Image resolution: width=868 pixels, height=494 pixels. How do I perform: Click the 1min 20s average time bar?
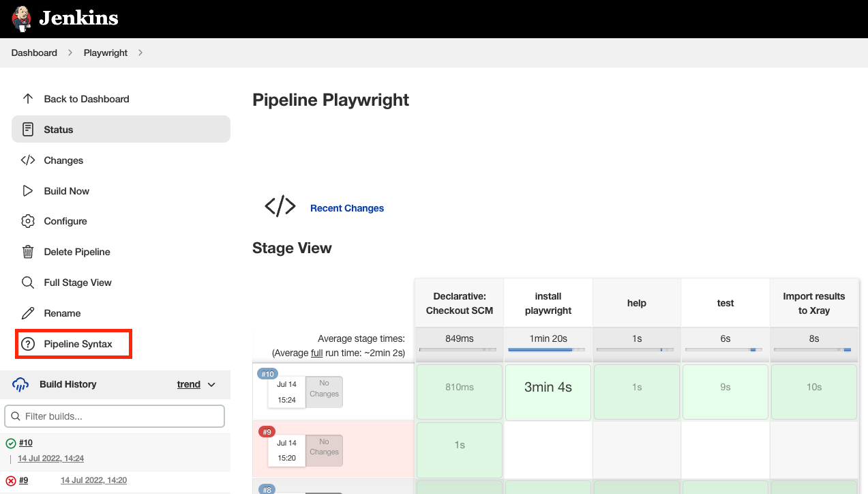(x=546, y=349)
